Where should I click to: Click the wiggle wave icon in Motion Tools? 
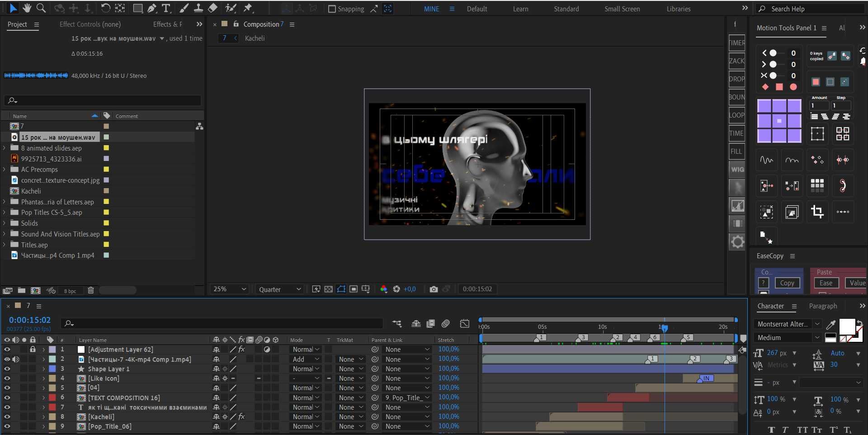coord(767,160)
